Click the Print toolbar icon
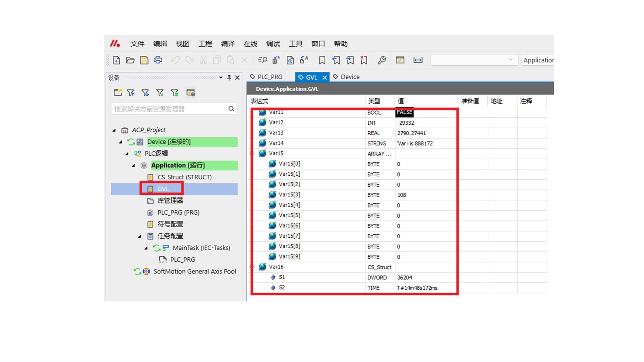This screenshot has width=644, height=362. pos(158,60)
